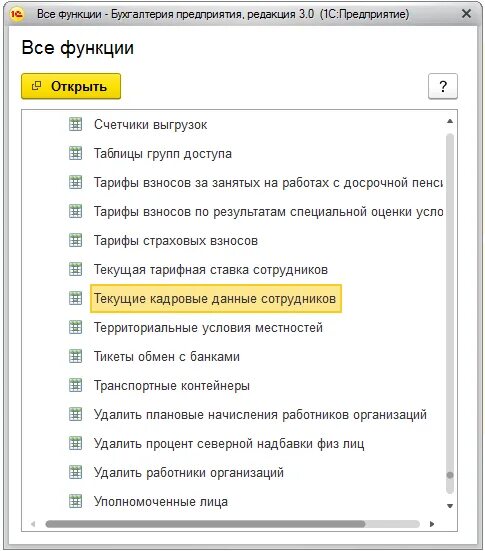The image size is (485, 551).
Task: Select highlighted Текущие кадровые данные сотрудников
Action: click(x=216, y=298)
